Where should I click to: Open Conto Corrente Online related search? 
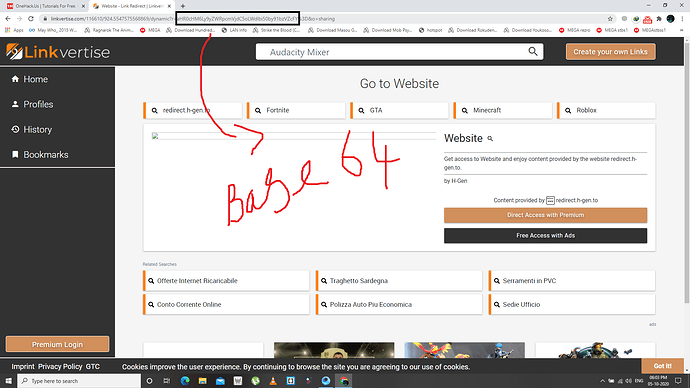(x=226, y=304)
